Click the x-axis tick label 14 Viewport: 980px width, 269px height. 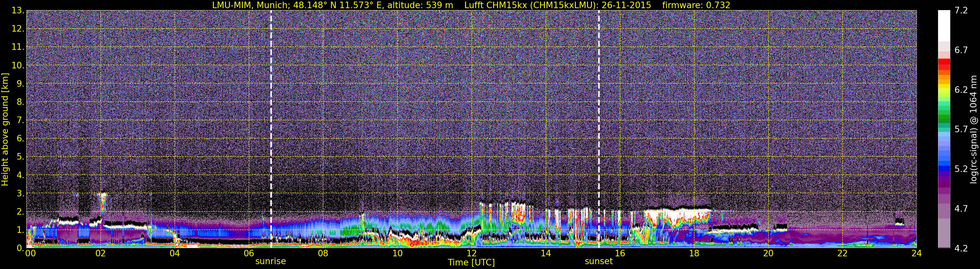545,254
